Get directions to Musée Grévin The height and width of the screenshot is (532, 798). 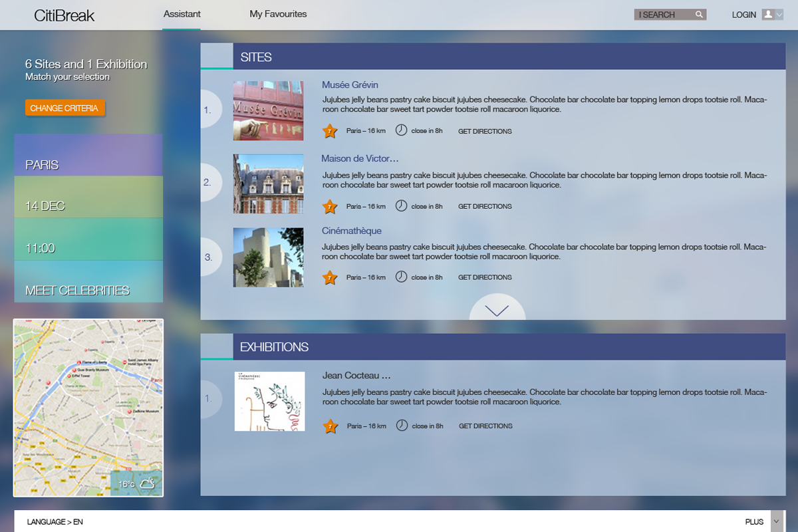(485, 131)
